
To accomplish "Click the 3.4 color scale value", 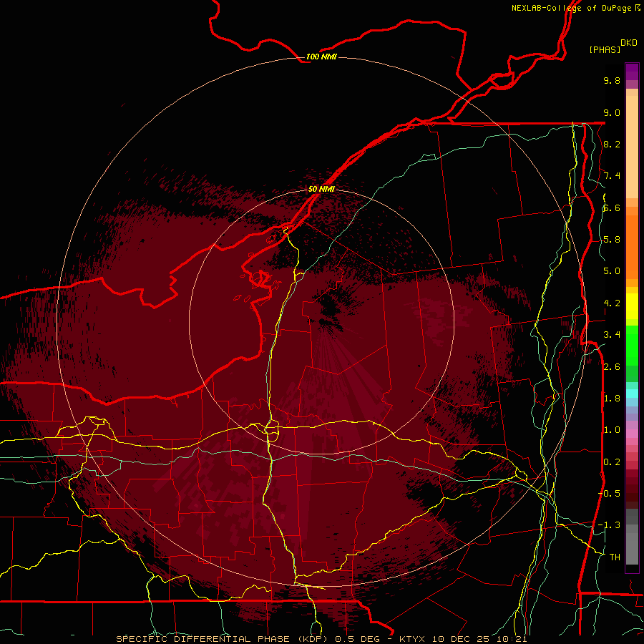I will click(x=612, y=335).
